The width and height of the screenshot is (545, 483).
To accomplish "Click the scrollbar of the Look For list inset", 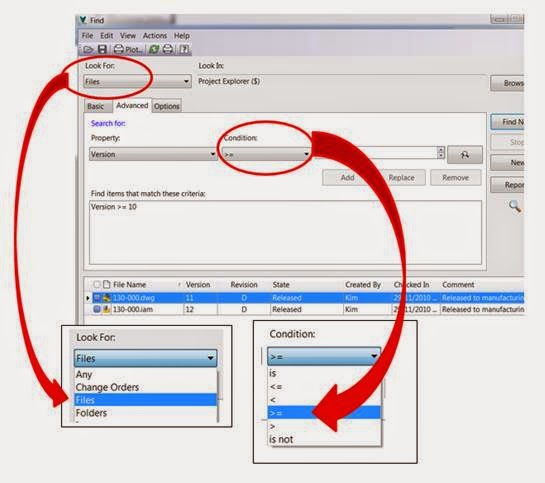I will coord(218,396).
